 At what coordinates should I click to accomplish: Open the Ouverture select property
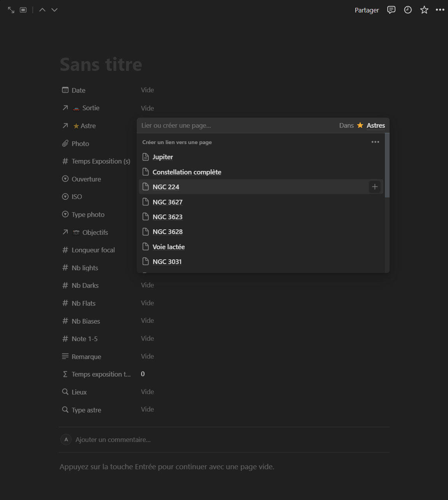coord(86,179)
